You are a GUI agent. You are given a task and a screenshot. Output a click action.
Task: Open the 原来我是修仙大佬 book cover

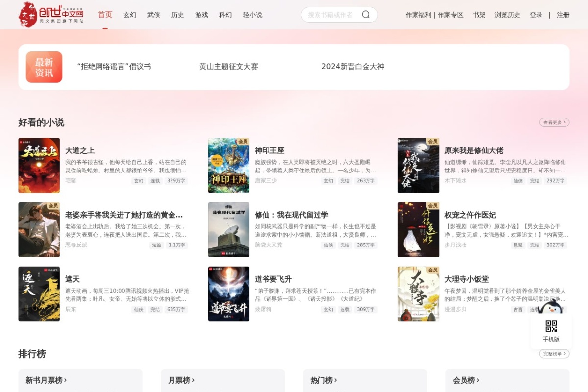tap(418, 165)
